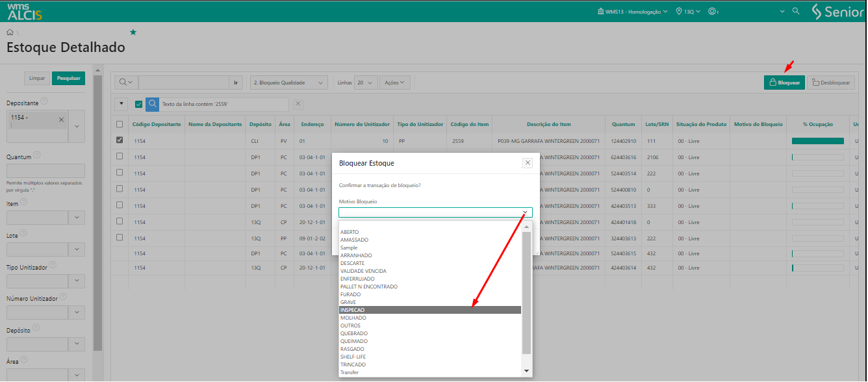Remove the '2559' row text filter
This screenshot has height=382, width=868.
coord(298,104)
